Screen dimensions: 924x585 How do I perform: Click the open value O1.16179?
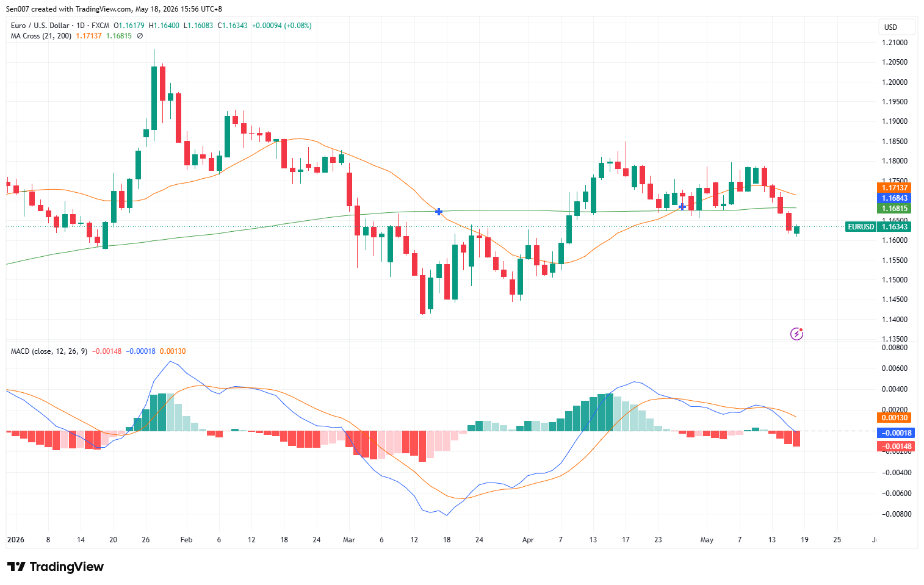pos(129,26)
